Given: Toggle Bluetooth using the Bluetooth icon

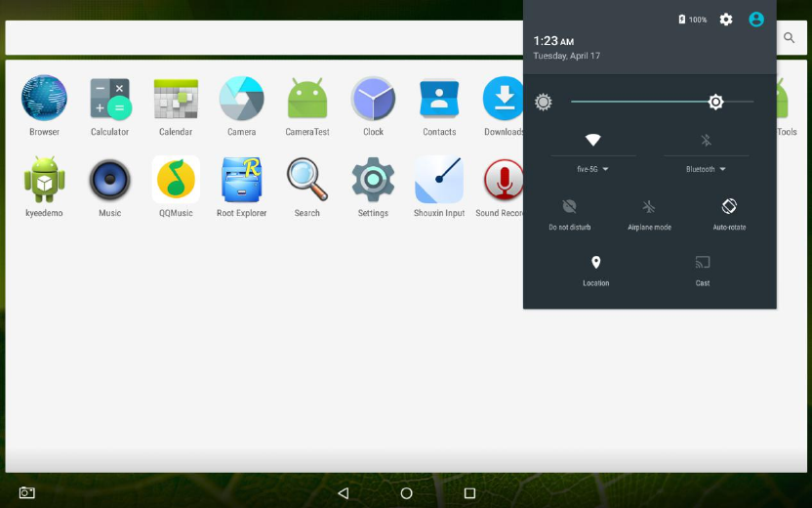Looking at the screenshot, I should point(706,140).
